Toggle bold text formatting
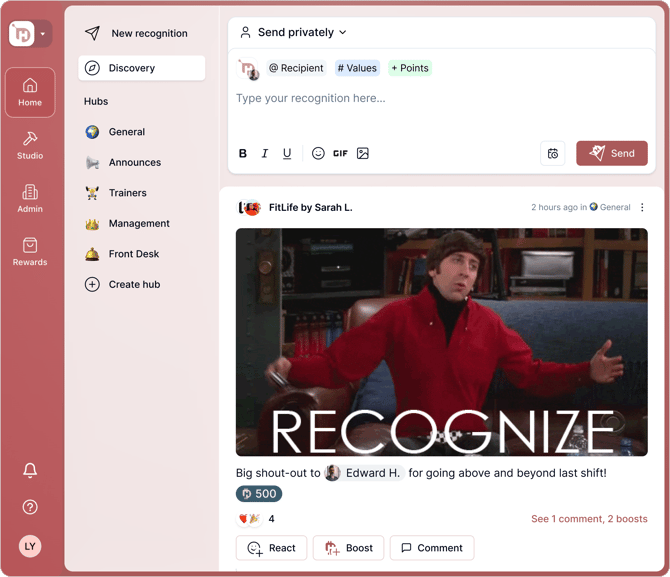This screenshot has height=577, width=670. [x=243, y=153]
